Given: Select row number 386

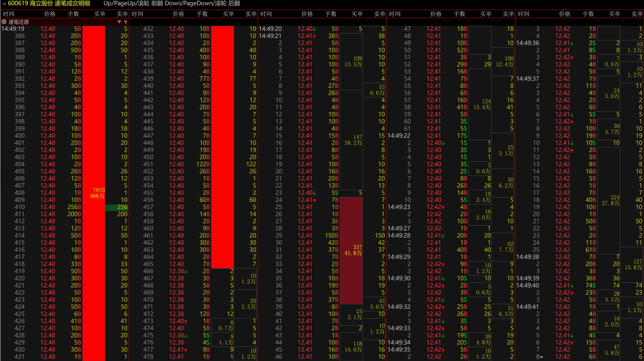Looking at the screenshot, I should pyautogui.click(x=19, y=36).
